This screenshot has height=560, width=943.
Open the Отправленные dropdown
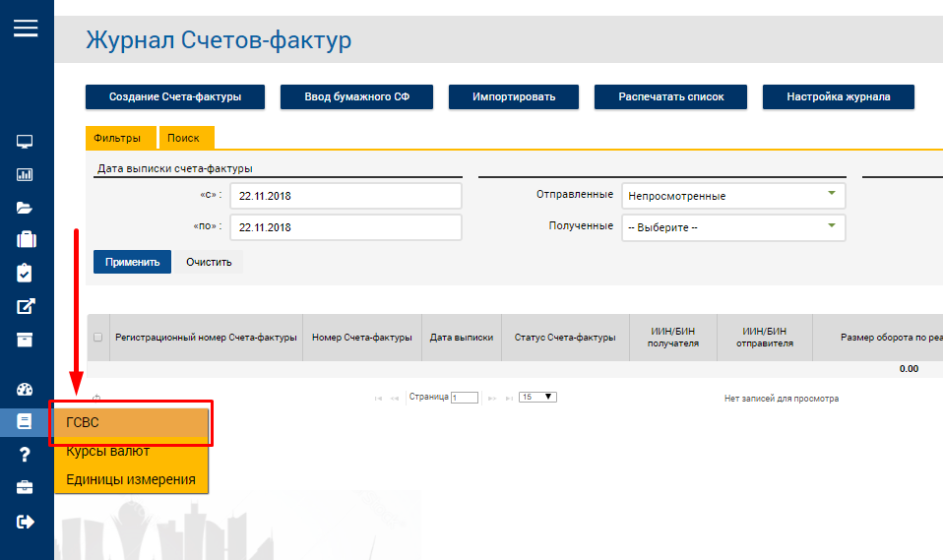733,196
